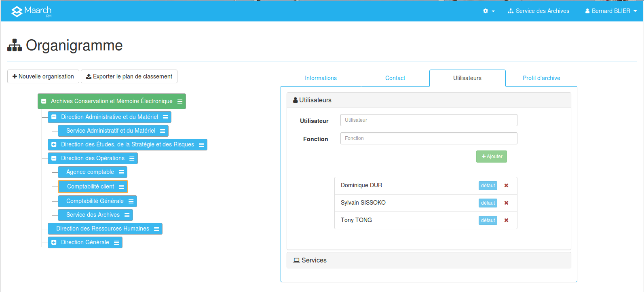Remove user Tony TONG with red cross
Screen dimensions: 644x292
[x=506, y=220]
